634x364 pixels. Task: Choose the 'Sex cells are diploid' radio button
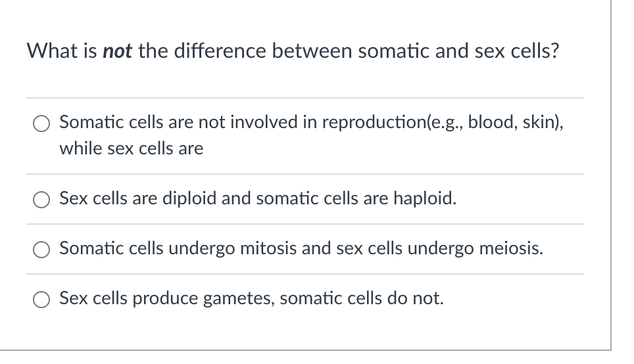pos(41,200)
